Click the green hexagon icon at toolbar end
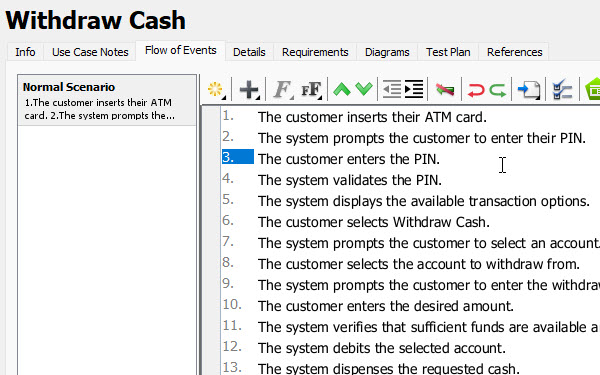This screenshot has height=375, width=600. [593, 90]
